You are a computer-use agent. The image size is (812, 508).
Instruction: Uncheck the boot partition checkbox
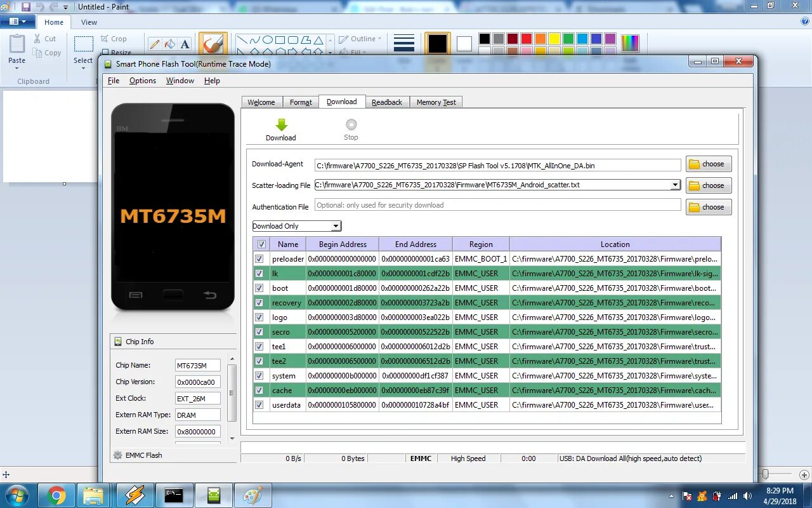pyautogui.click(x=259, y=288)
